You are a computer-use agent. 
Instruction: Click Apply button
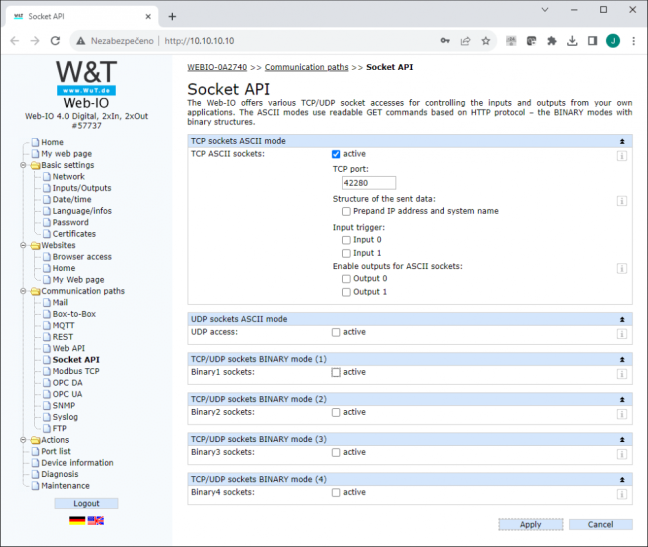tap(531, 524)
